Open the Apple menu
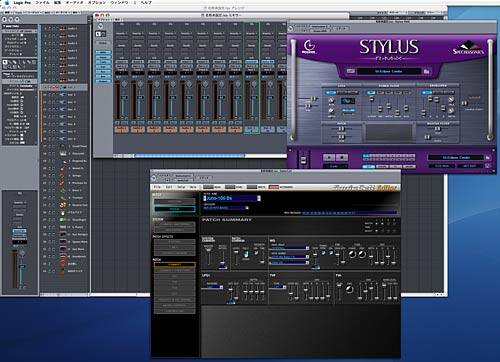This screenshot has height=362, width=500. click(6, 2)
